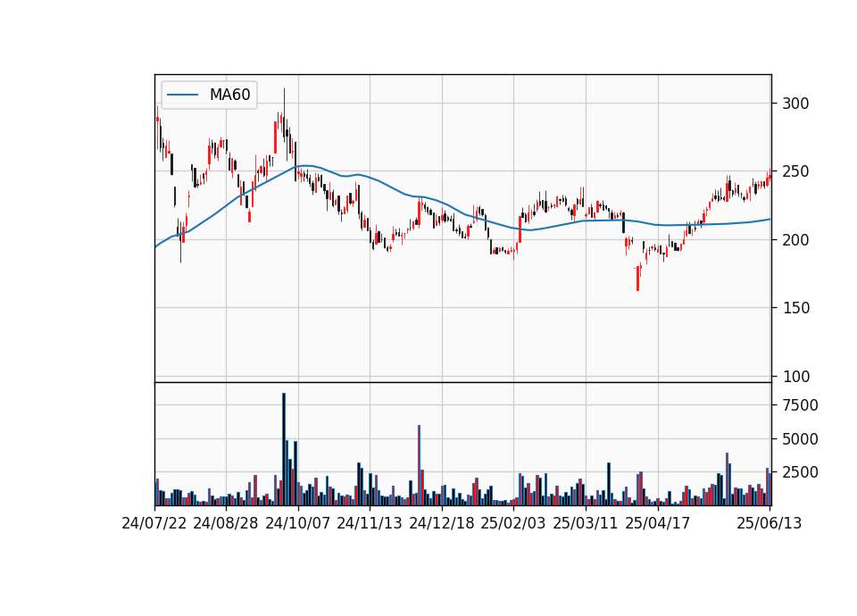This screenshot has width=857, height=616.
Task: Click the 25/06/13 date label
Action: (x=770, y=523)
